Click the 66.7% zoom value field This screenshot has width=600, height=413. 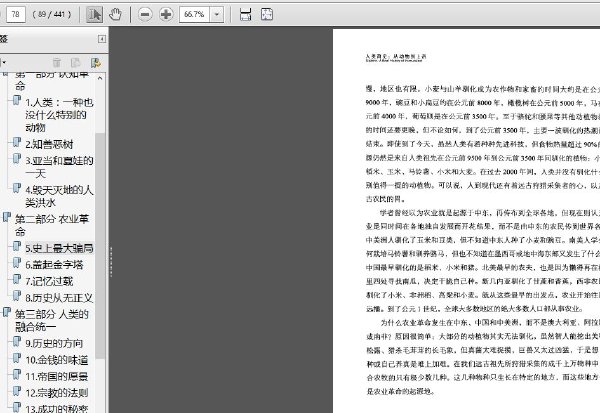click(x=194, y=15)
